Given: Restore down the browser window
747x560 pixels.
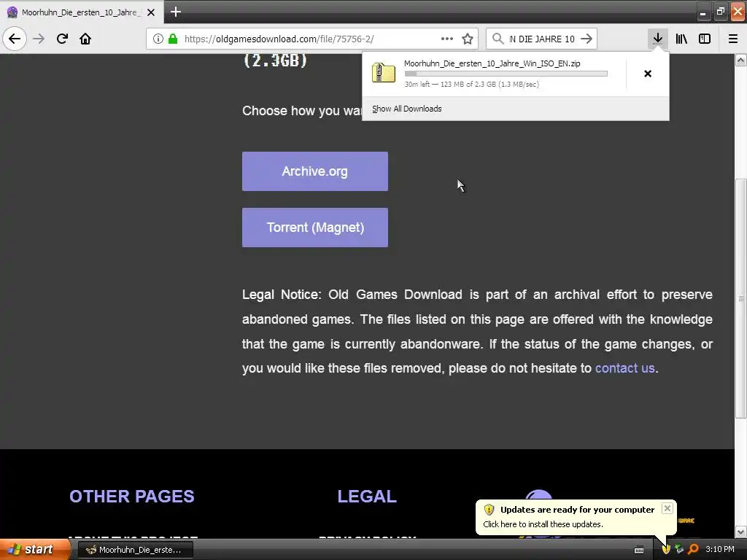Looking at the screenshot, I should click(x=720, y=12).
